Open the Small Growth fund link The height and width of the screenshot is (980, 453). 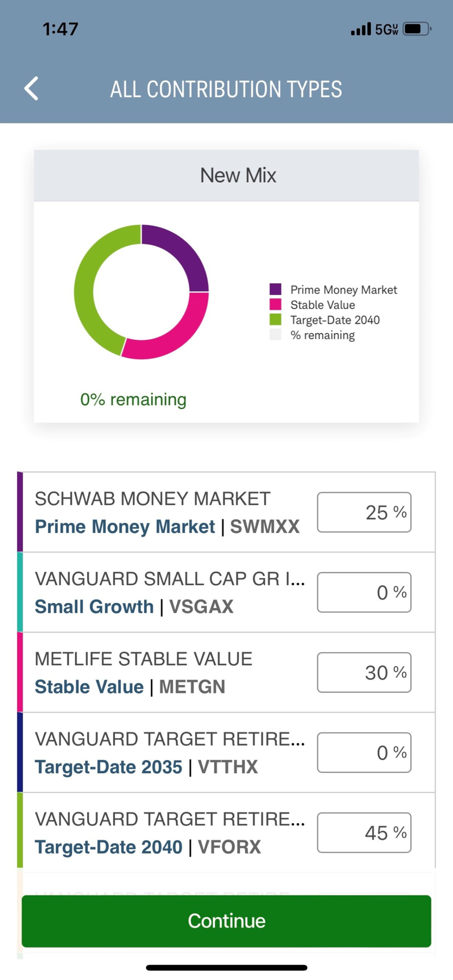(x=94, y=607)
